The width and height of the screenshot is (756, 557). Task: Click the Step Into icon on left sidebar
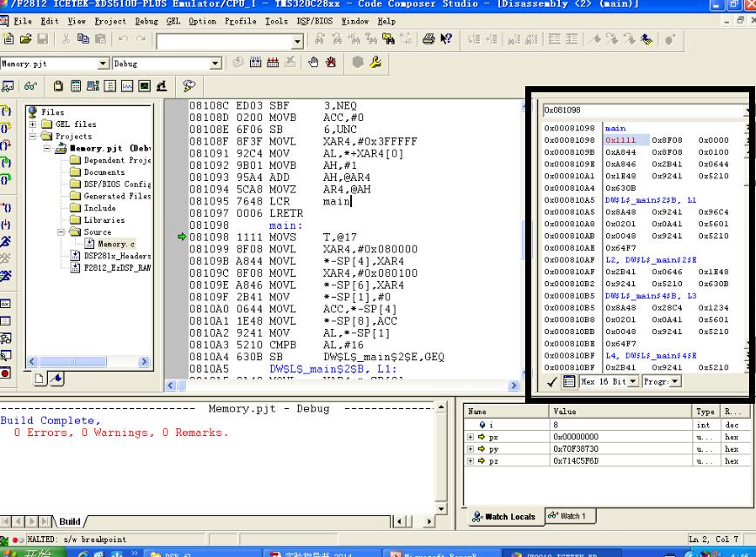5,111
